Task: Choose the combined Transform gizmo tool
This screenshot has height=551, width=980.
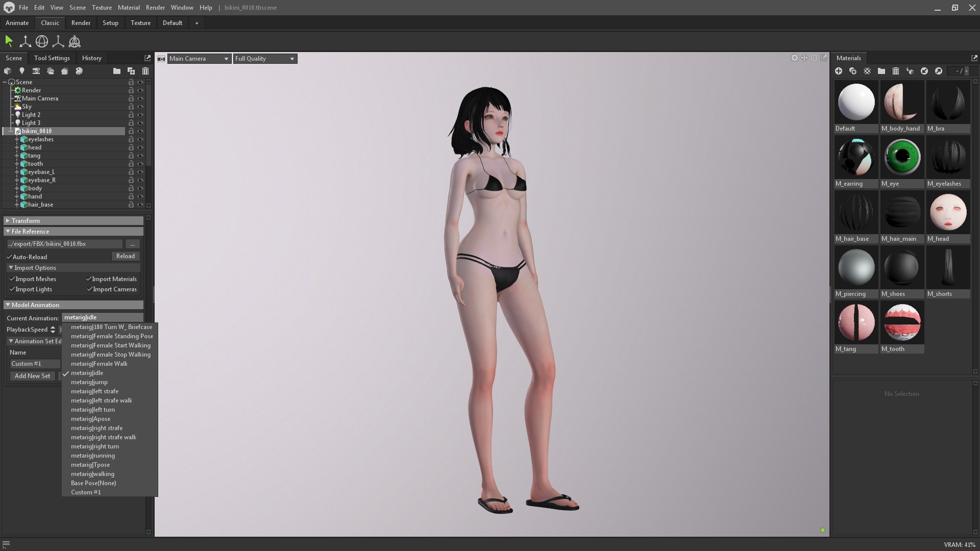Action: 75,41
